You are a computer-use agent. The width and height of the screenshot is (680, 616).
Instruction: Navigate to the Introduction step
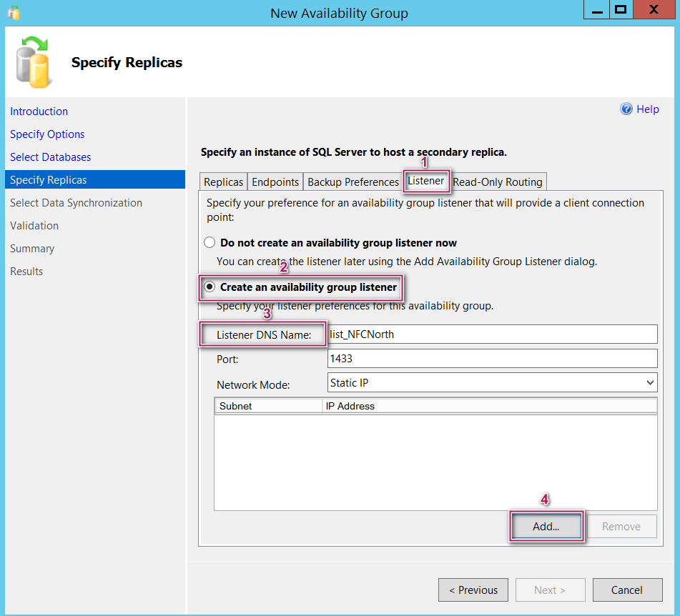39,111
